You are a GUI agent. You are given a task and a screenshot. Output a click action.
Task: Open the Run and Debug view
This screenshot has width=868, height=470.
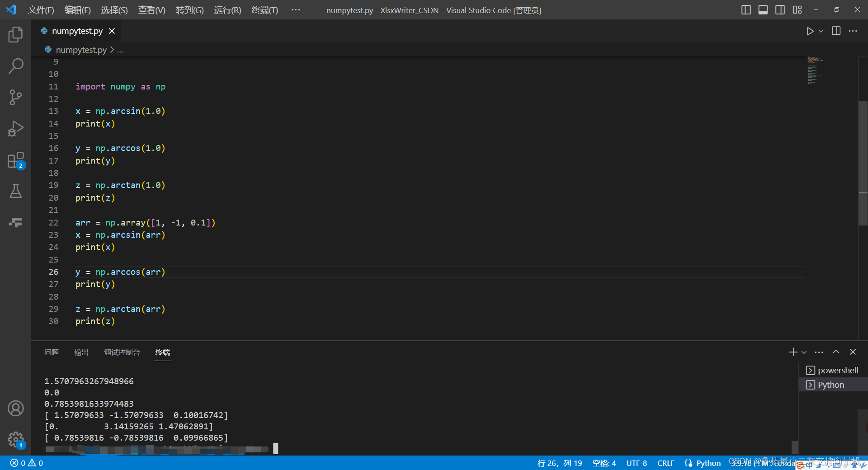click(x=15, y=128)
